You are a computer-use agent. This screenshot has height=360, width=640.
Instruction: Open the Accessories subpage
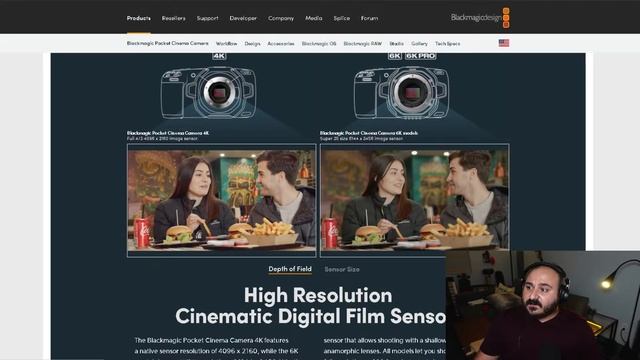pos(281,44)
